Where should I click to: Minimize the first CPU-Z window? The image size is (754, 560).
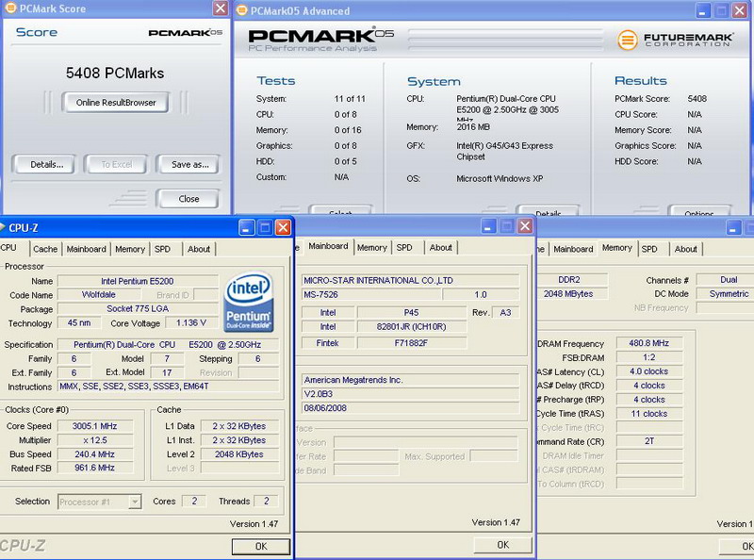[x=247, y=227]
